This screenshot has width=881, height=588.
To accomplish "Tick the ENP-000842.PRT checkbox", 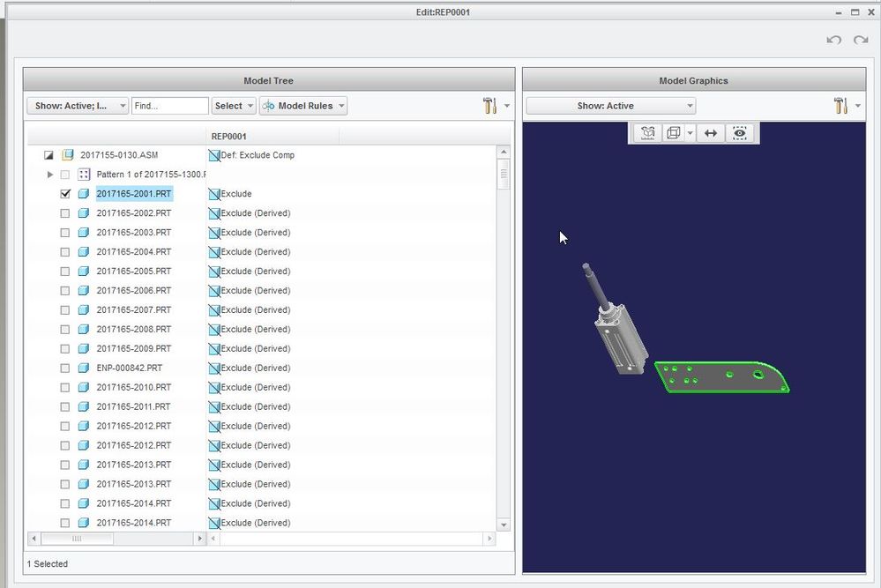I will tap(65, 368).
